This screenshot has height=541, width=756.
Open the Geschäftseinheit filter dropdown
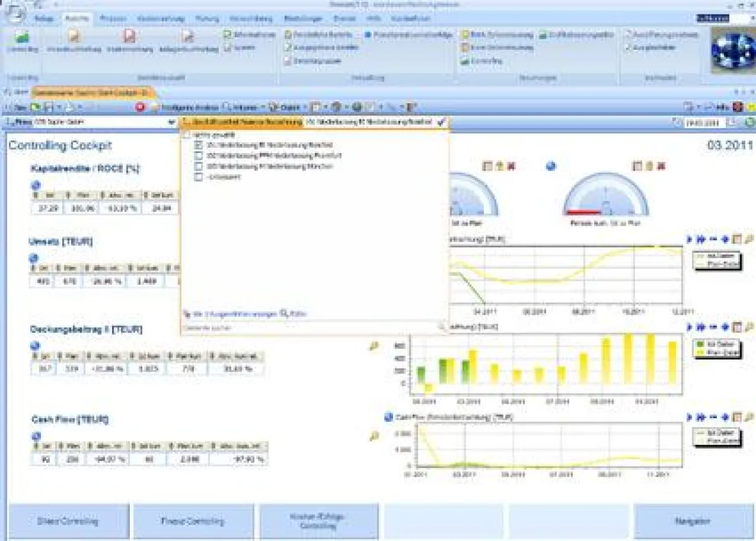point(241,122)
